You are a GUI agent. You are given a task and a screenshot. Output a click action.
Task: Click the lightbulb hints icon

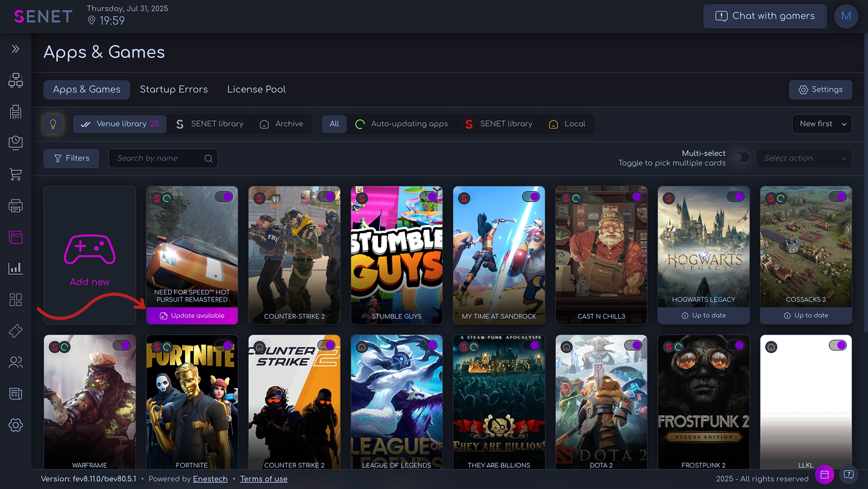click(x=53, y=124)
